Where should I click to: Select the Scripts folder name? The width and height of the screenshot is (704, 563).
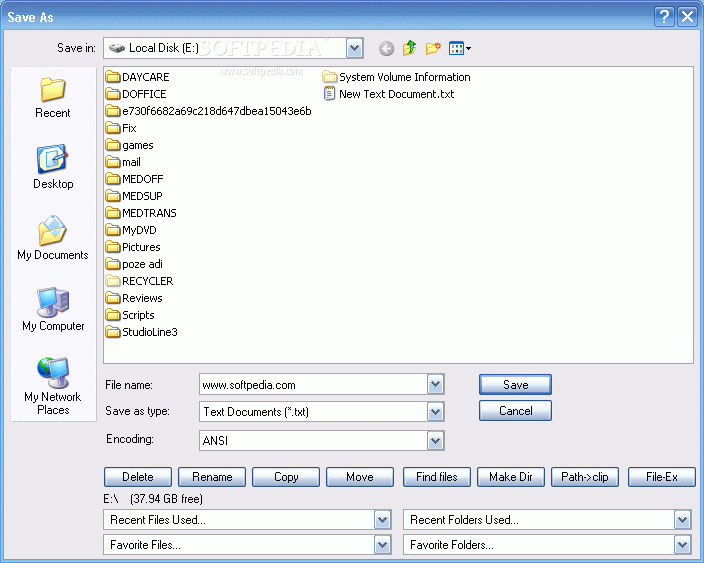tap(138, 315)
